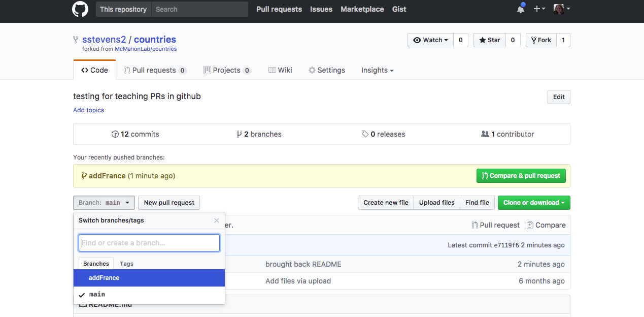View the 0 releases page
The image size is (644, 317).
(383, 134)
